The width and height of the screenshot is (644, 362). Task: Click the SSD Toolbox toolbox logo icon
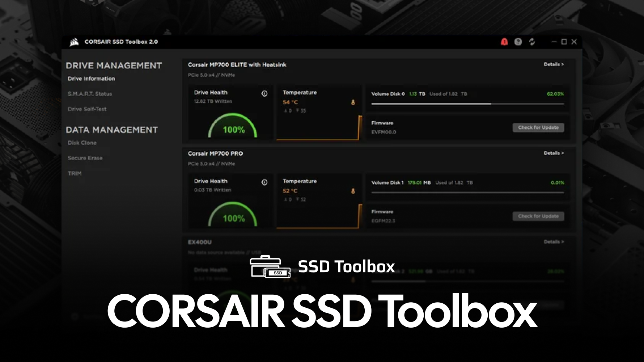270,267
